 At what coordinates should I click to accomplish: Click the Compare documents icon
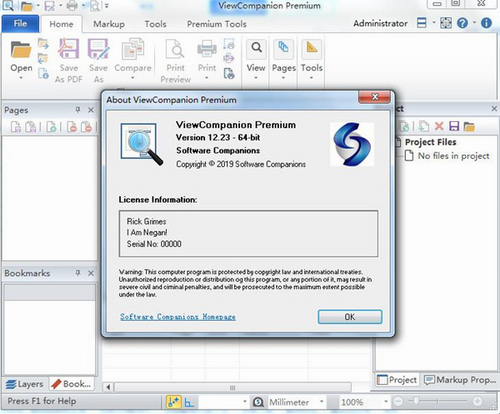133,49
